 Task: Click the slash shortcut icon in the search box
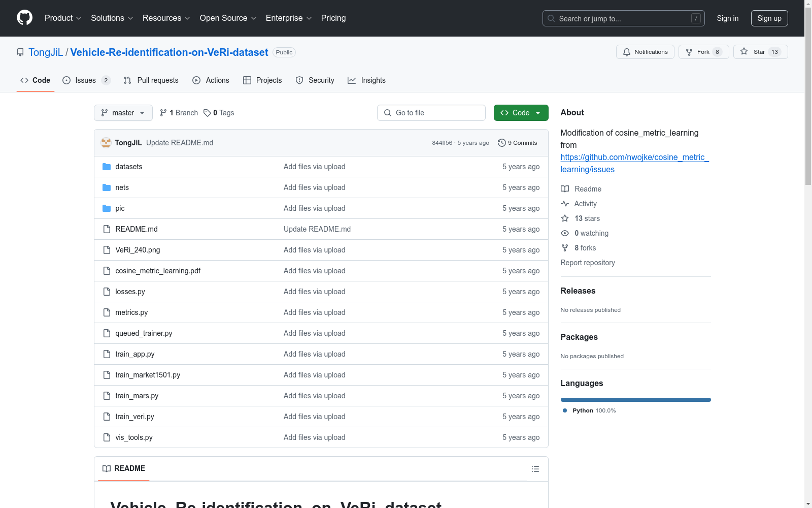click(x=696, y=18)
